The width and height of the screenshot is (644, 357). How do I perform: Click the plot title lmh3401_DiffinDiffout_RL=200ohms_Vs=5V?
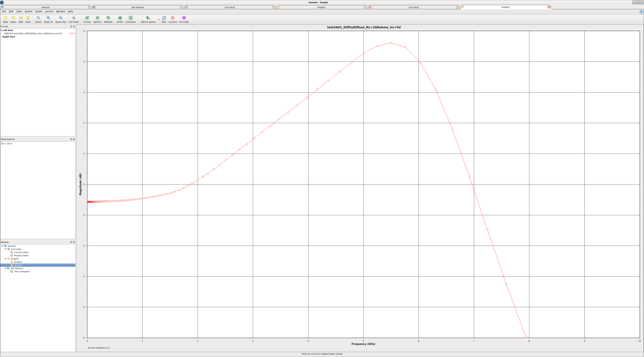(x=364, y=27)
